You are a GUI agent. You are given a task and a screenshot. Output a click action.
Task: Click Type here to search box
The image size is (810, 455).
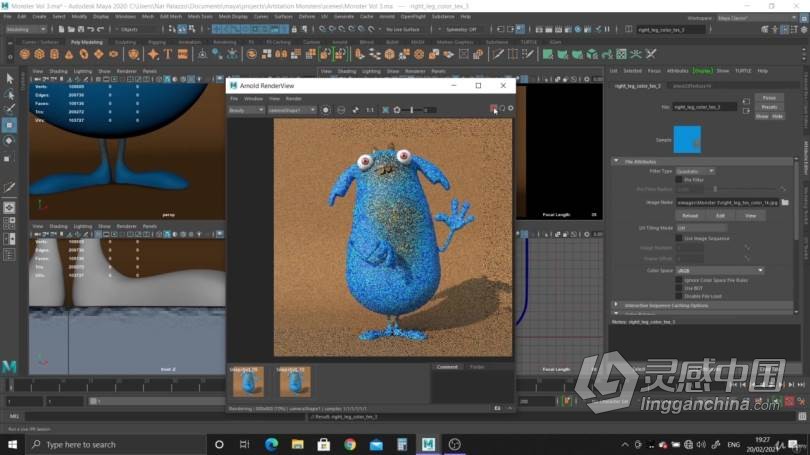click(x=116, y=444)
